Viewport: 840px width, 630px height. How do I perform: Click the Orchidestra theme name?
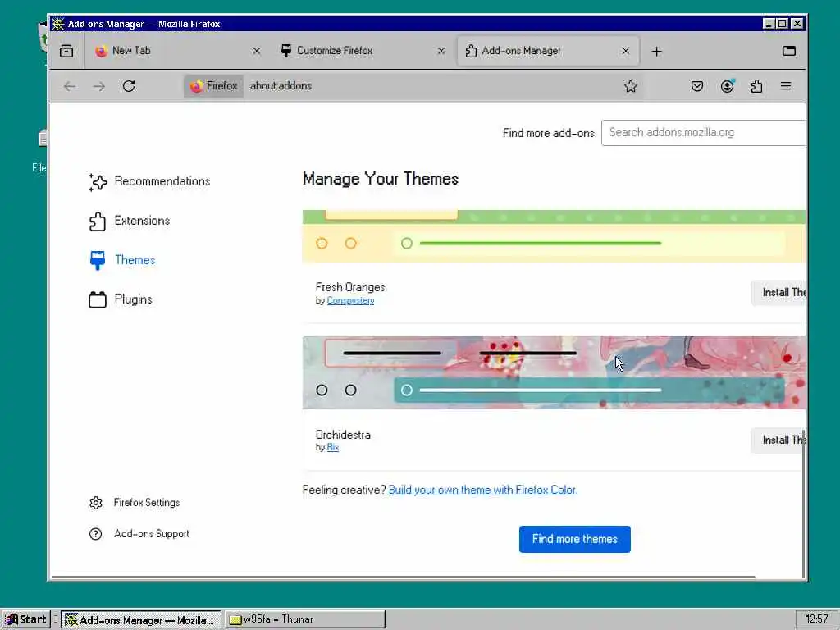(x=343, y=435)
